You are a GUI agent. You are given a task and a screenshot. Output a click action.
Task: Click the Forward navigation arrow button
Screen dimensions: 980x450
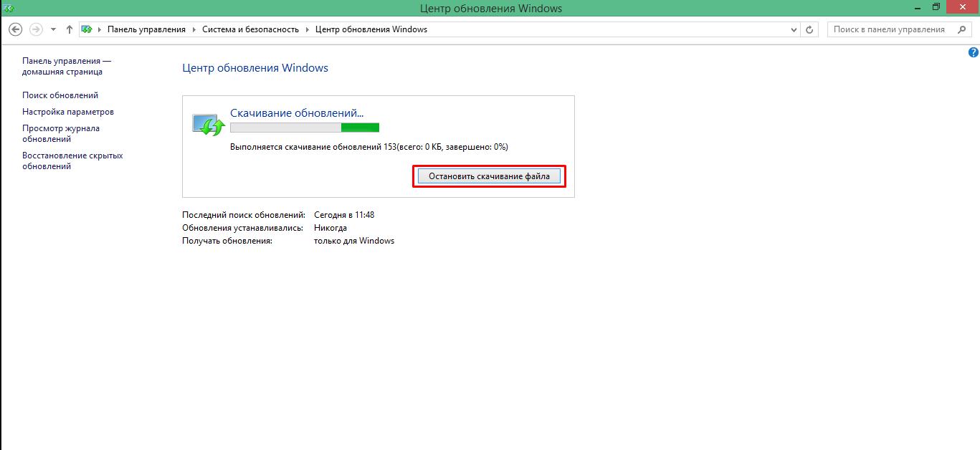pyautogui.click(x=36, y=29)
